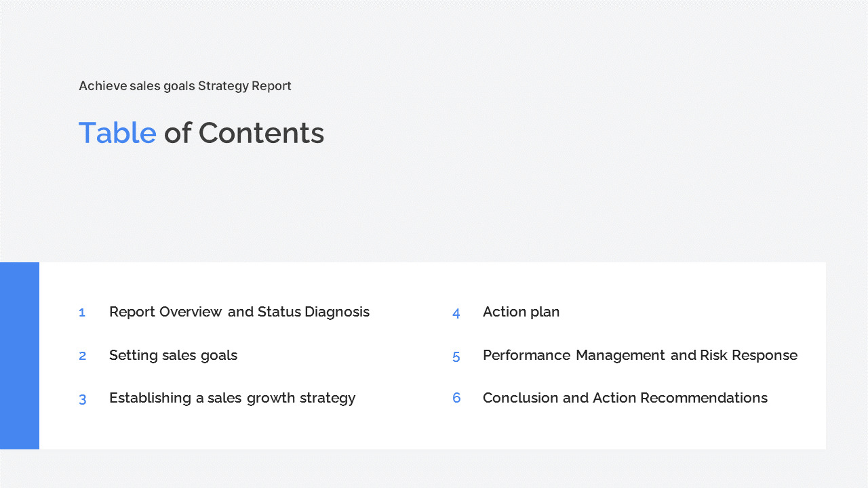Open 'Performance Management and Risk Response' item
The image size is (868, 488).
coord(639,355)
